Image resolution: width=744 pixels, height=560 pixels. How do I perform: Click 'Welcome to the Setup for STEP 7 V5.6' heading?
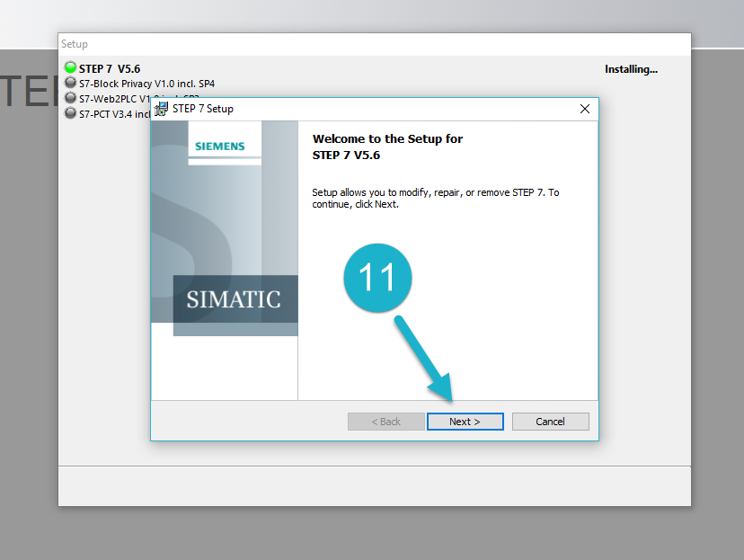(387, 147)
